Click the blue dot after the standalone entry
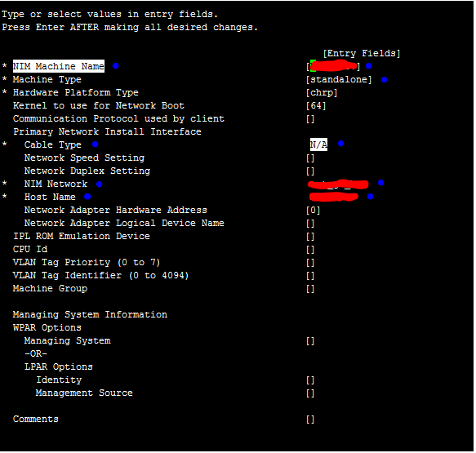The width and height of the screenshot is (476, 453). (x=385, y=80)
